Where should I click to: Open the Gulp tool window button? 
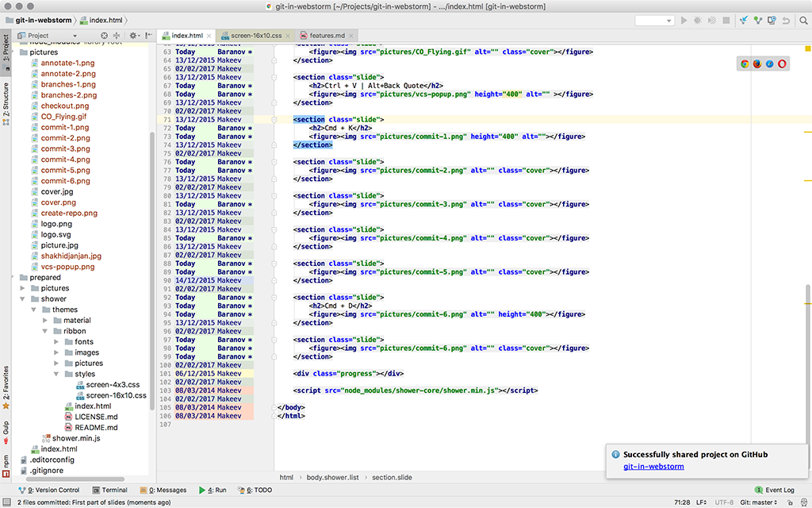click(6, 432)
